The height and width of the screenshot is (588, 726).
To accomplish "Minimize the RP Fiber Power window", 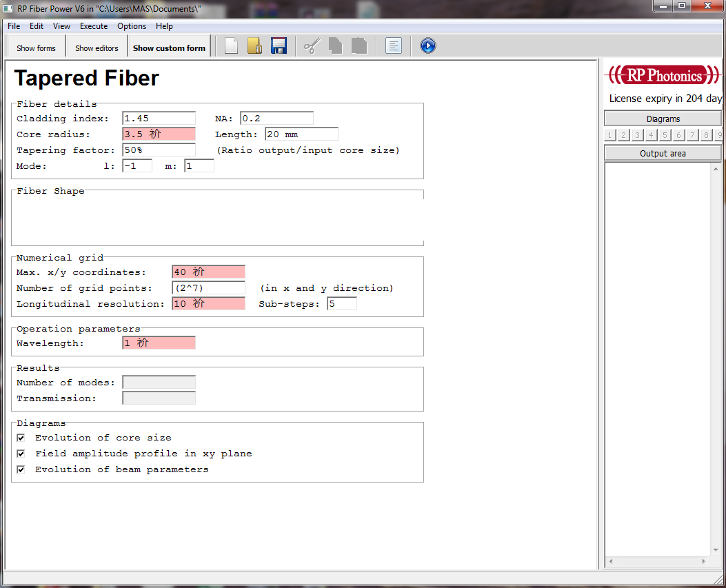I will tap(663, 6).
